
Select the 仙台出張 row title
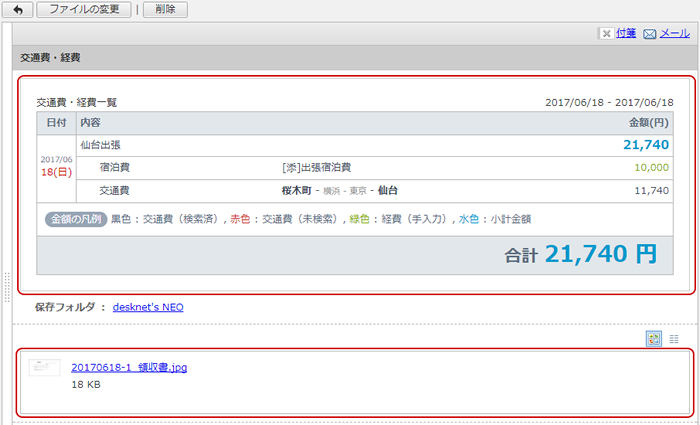click(100, 145)
